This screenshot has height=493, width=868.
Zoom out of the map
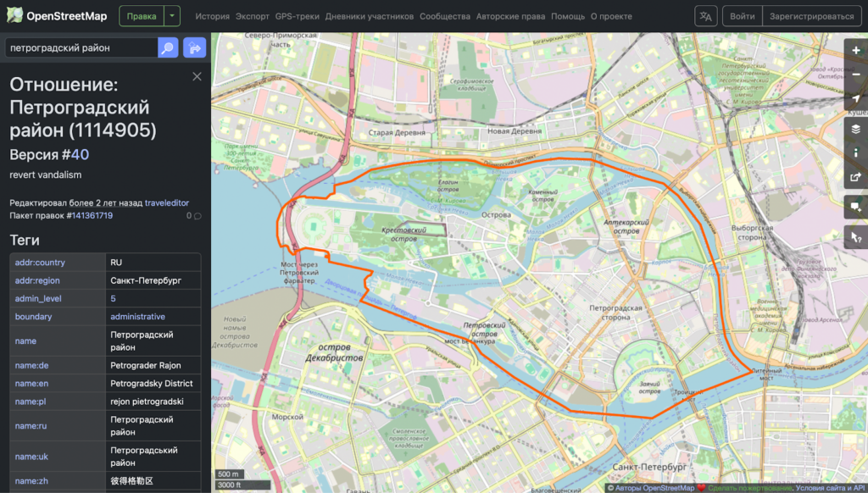click(856, 75)
